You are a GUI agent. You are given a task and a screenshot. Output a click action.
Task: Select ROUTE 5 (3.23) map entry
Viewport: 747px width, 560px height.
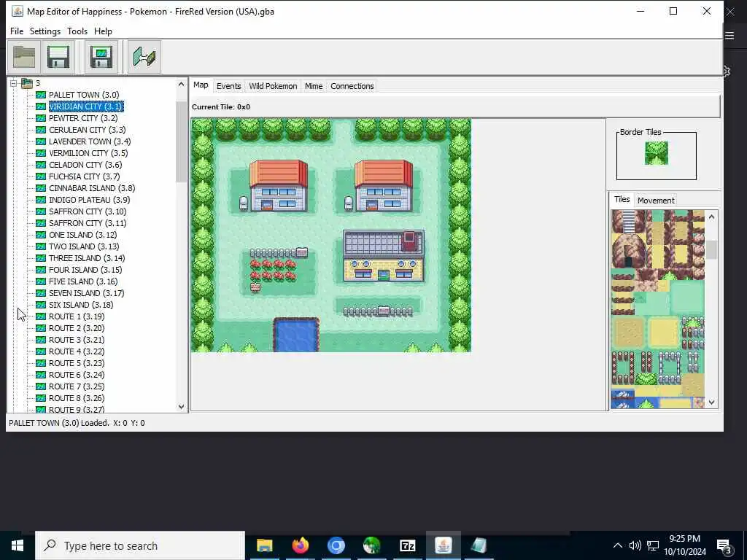click(76, 363)
